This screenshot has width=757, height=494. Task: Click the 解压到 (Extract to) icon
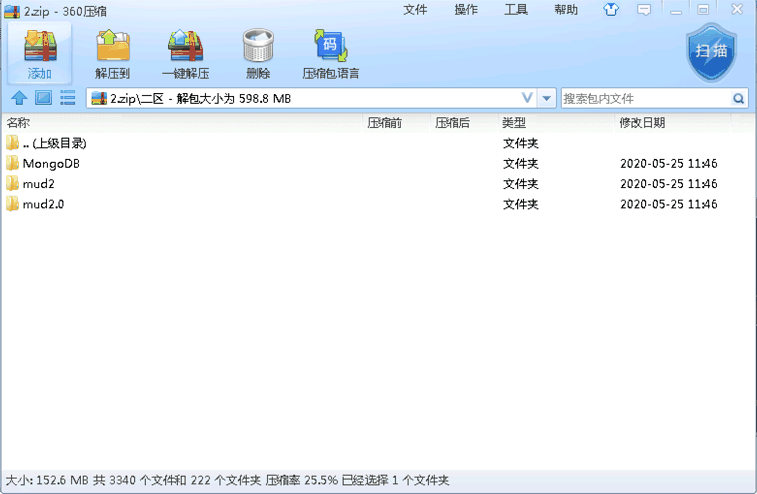tap(113, 46)
